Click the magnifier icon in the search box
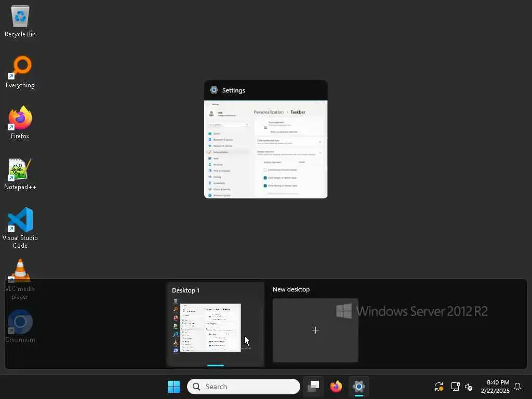The image size is (532, 399). [196, 387]
